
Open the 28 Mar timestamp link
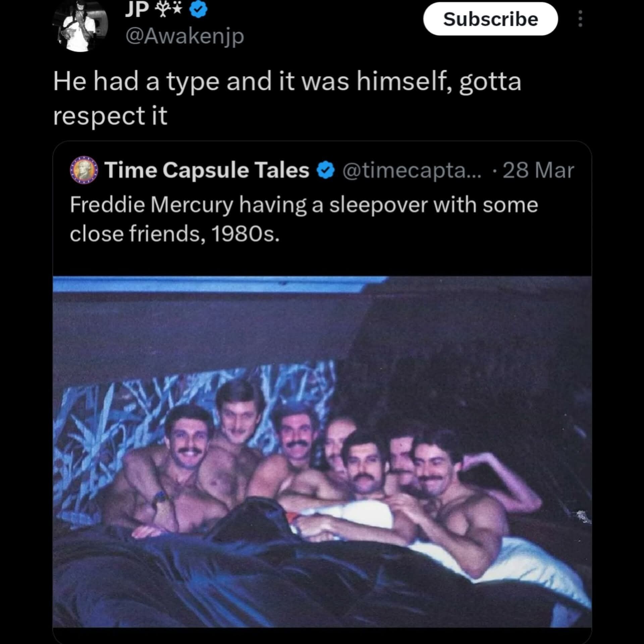coord(538,170)
